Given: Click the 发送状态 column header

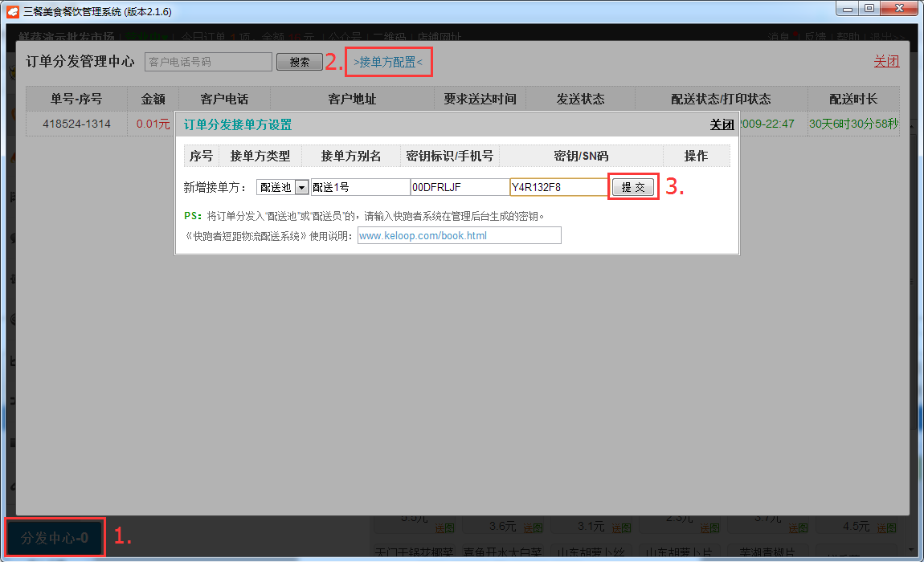Looking at the screenshot, I should pos(580,100).
